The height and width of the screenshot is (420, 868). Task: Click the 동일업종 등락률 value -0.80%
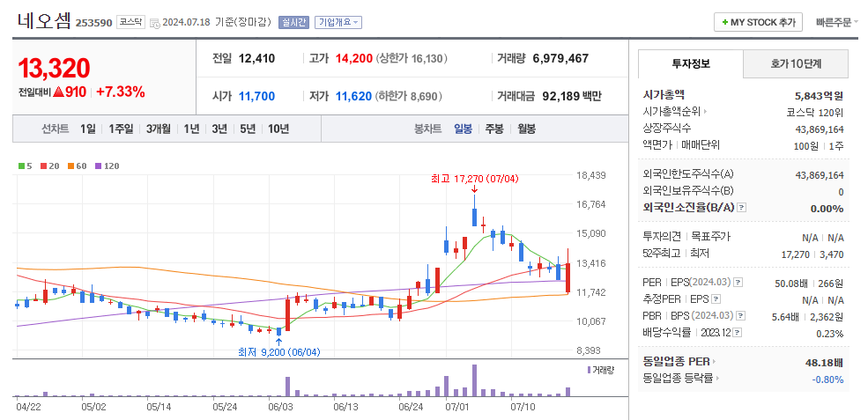point(827,379)
